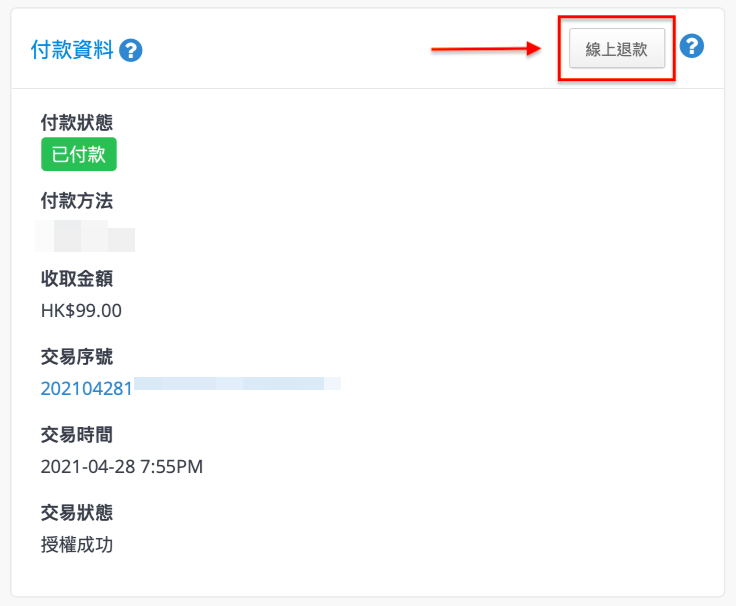Viewport: 736px width, 606px height.
Task: Open help icon next to 付款資料 title
Action: click(x=130, y=50)
